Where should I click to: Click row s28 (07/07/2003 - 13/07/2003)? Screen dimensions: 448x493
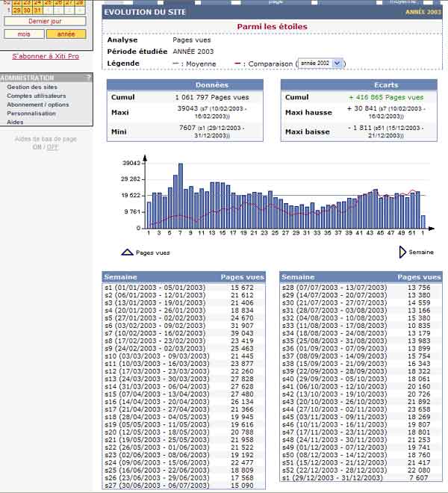pyautogui.click(x=361, y=288)
